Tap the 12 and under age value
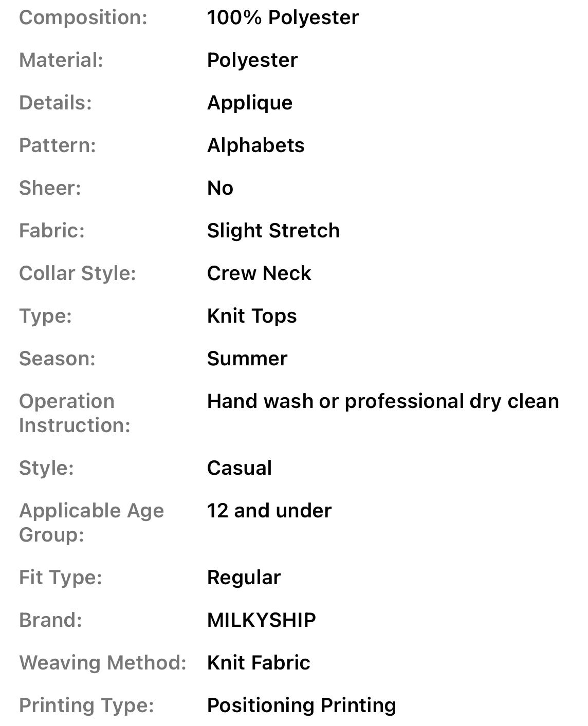This screenshot has height=726, width=588. click(269, 511)
